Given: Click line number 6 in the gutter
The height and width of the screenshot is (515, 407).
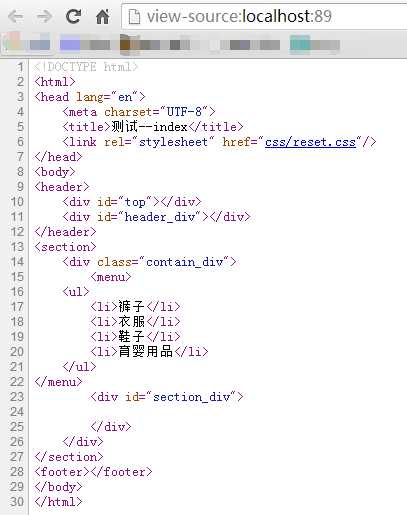Looking at the screenshot, I should coord(20,142).
